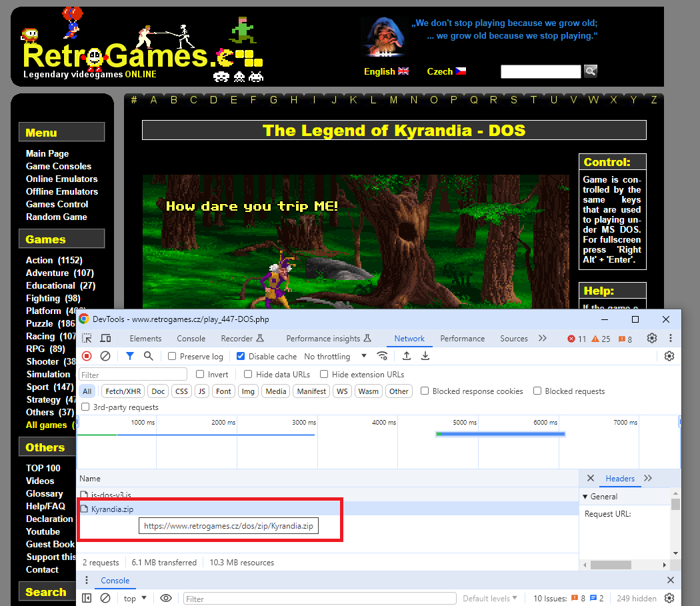
Task: Show more request detail tabs chevron
Action: pyautogui.click(x=648, y=478)
